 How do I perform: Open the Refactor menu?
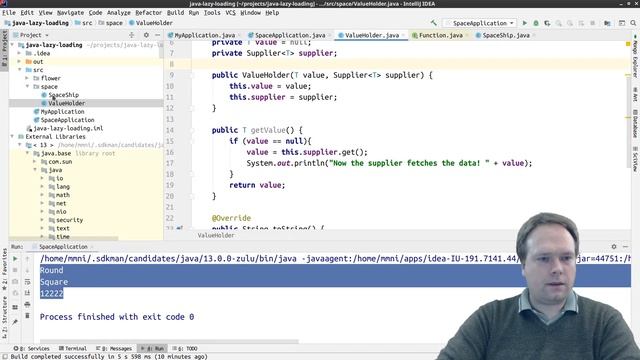[149, 13]
